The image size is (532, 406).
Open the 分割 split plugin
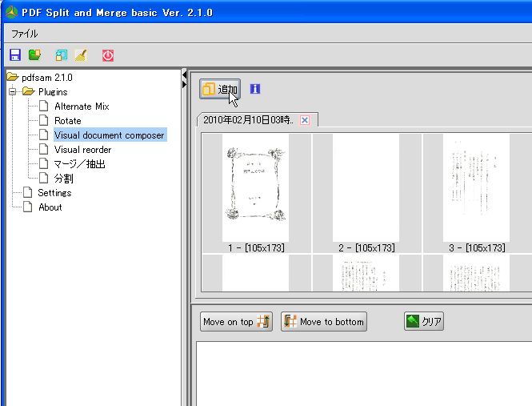click(x=63, y=178)
